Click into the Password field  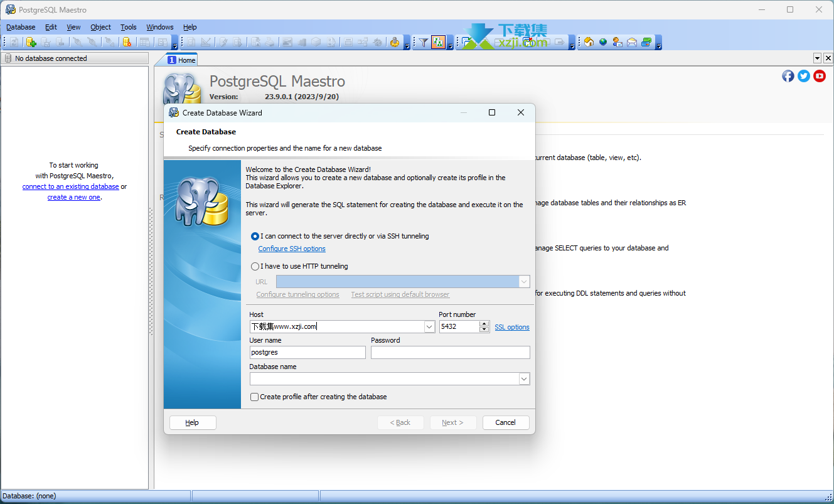[x=451, y=353]
